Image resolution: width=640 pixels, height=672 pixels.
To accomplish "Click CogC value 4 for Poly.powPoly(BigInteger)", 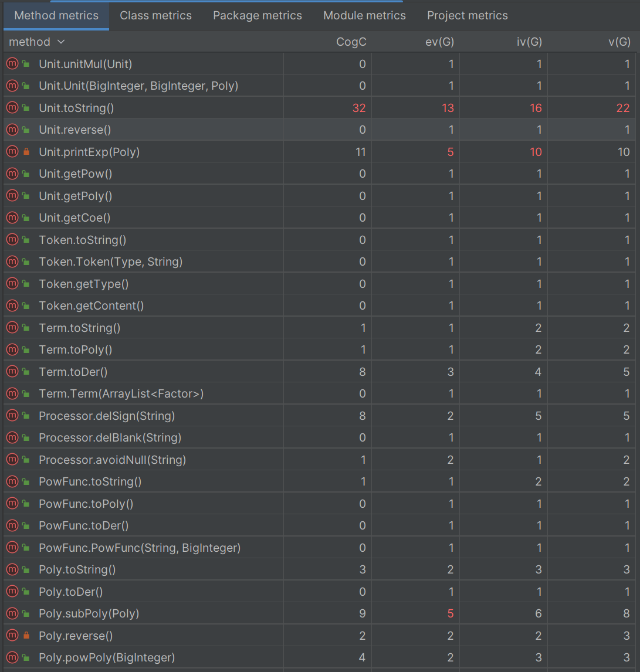I will point(362,657).
